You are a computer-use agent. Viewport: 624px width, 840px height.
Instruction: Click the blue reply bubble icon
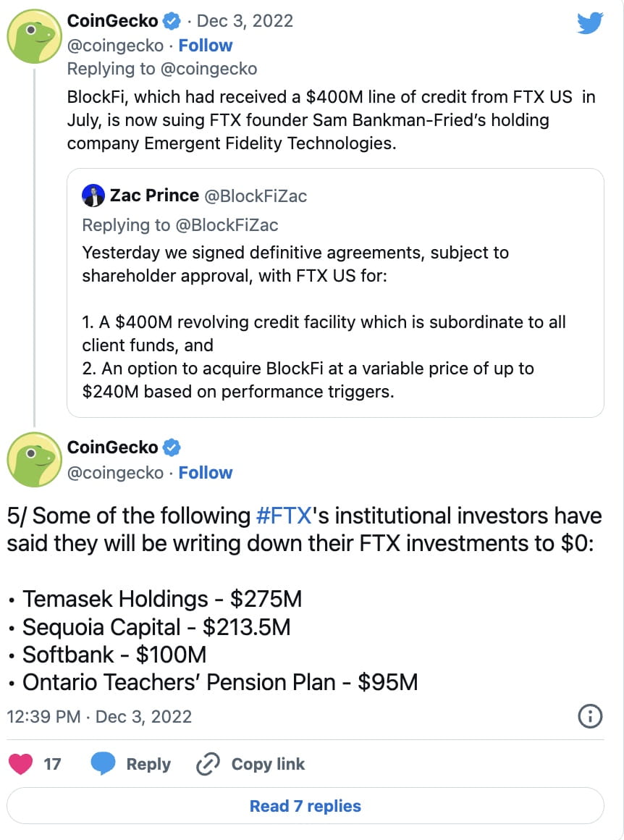pyautogui.click(x=103, y=763)
